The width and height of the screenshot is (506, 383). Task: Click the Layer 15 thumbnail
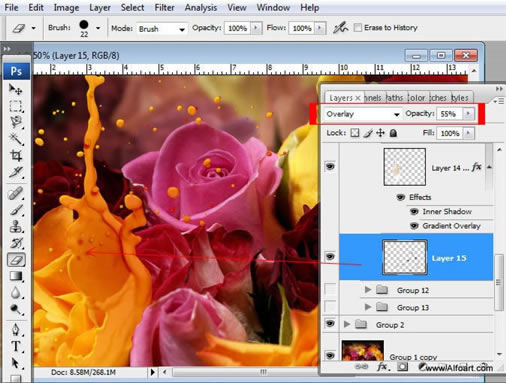(x=405, y=257)
